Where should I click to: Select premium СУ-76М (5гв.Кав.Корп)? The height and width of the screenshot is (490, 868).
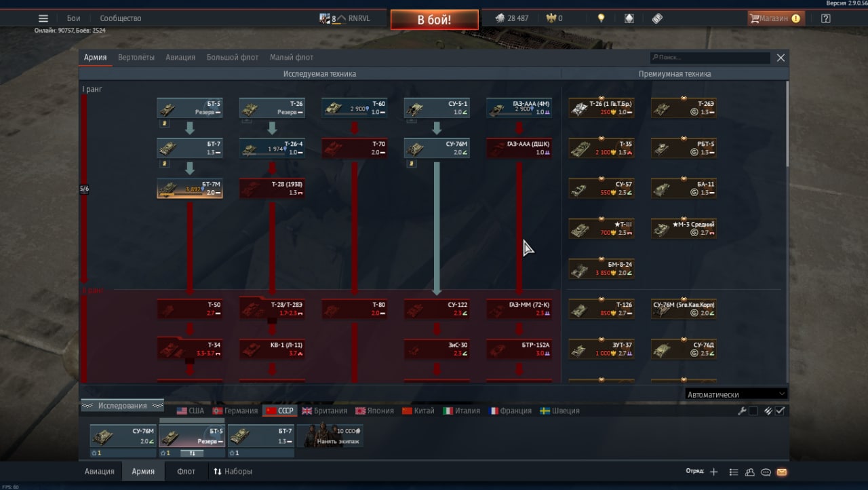684,309
